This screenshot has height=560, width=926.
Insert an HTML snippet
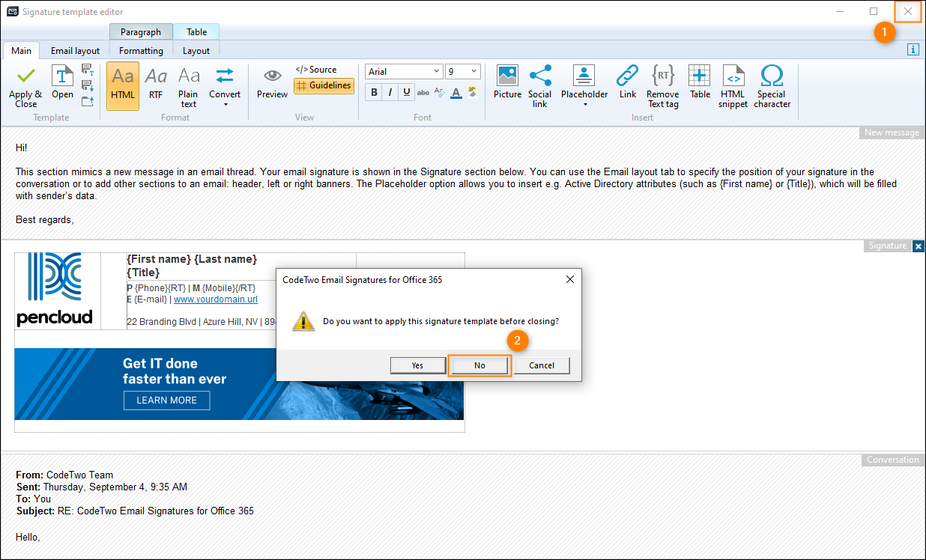click(733, 84)
